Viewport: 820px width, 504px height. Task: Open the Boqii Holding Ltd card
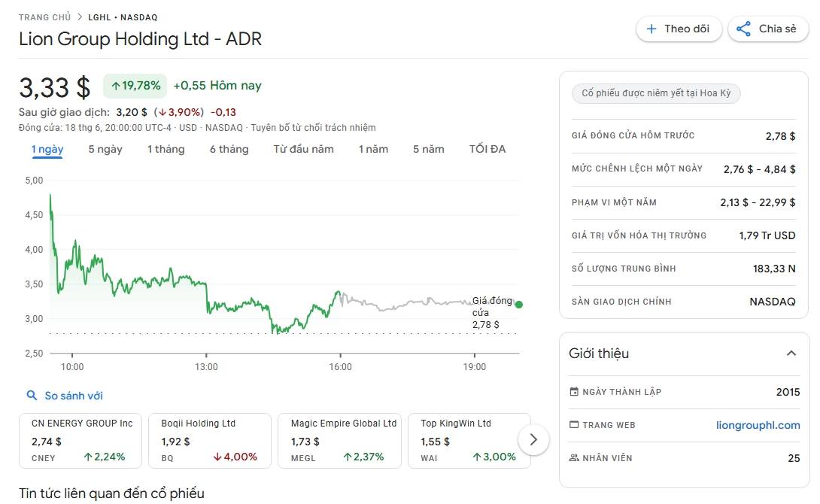point(210,441)
